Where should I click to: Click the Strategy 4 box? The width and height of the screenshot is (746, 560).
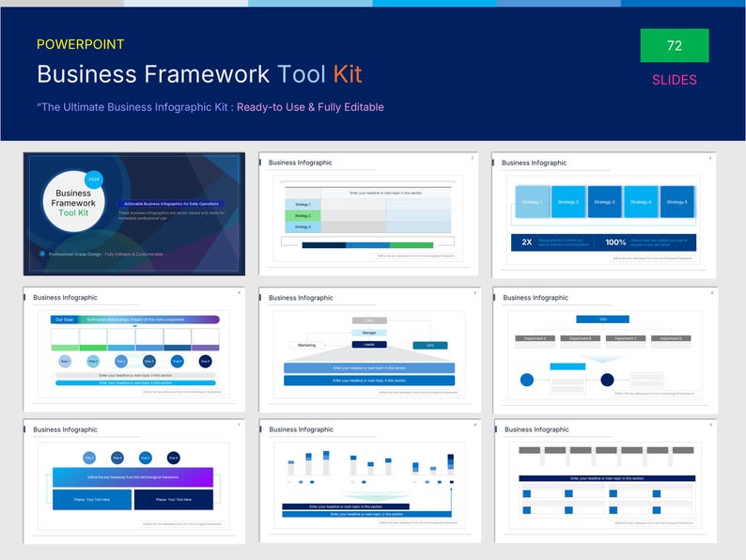[x=641, y=202]
